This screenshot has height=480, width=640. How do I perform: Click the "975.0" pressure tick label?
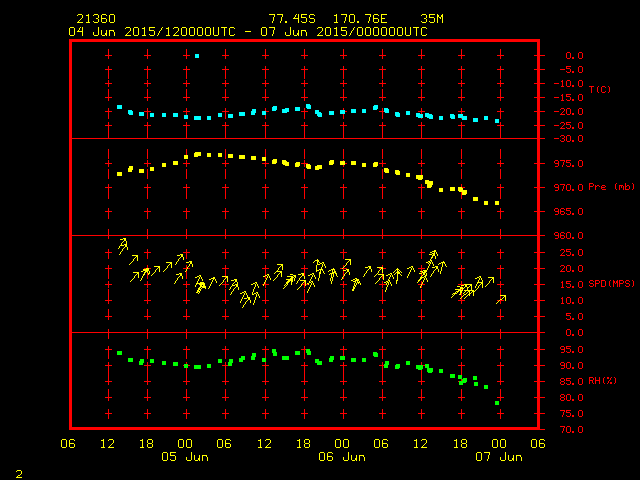click(x=569, y=164)
